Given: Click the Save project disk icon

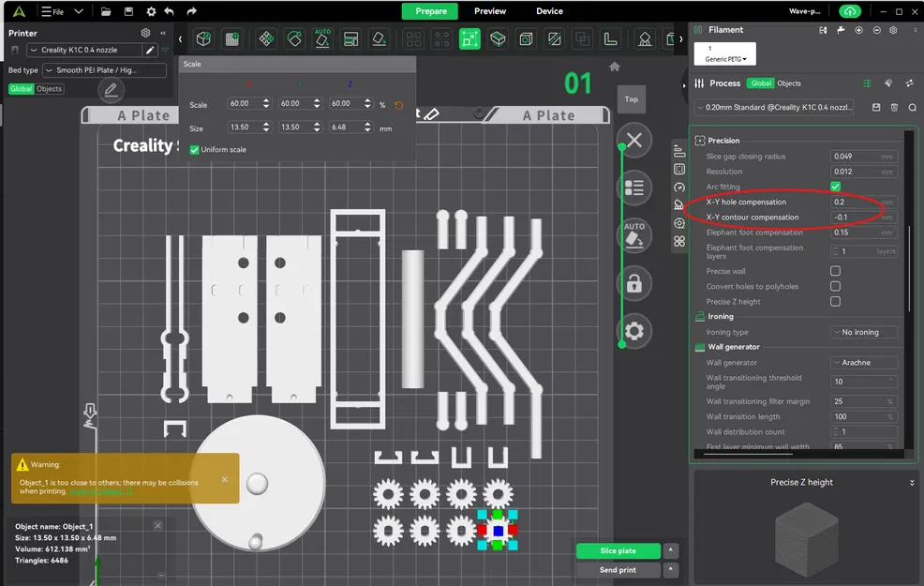Looking at the screenshot, I should [127, 11].
